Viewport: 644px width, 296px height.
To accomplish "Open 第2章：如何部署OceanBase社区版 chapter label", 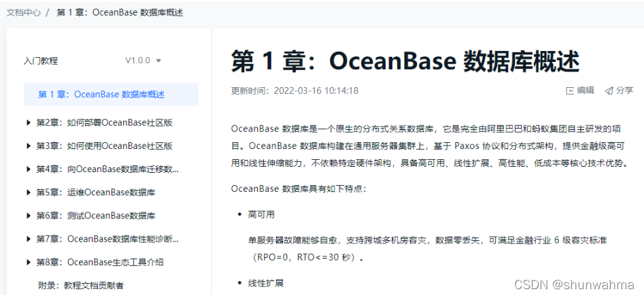I will (x=104, y=122).
